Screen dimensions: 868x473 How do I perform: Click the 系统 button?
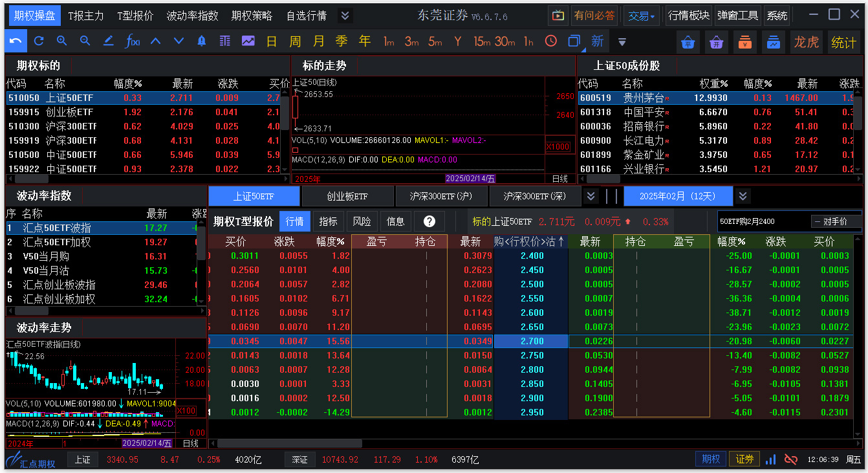point(777,16)
